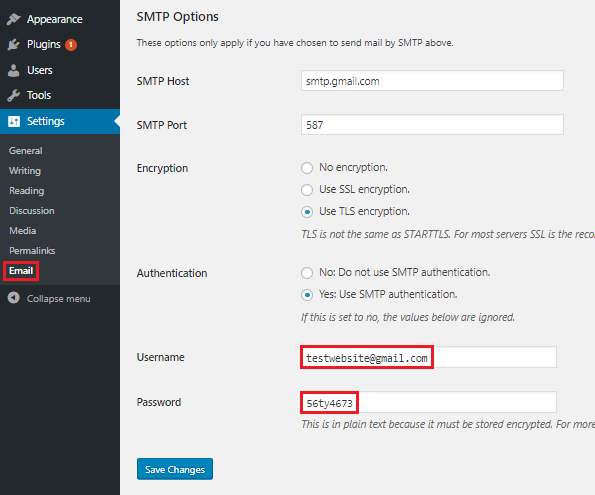Choose Yes: Use SMTP authentication
Image resolution: width=595 pixels, height=495 pixels.
click(307, 295)
